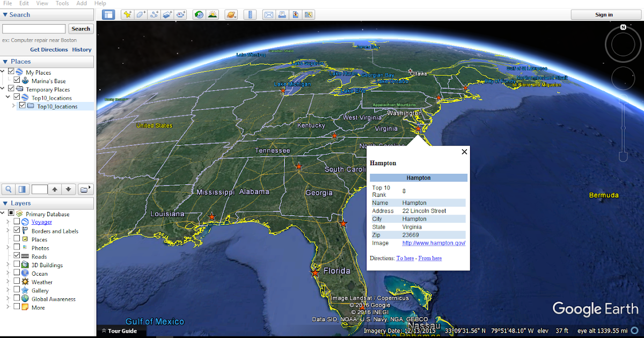Open the Tools menu
644x338 pixels.
pyautogui.click(x=62, y=3)
